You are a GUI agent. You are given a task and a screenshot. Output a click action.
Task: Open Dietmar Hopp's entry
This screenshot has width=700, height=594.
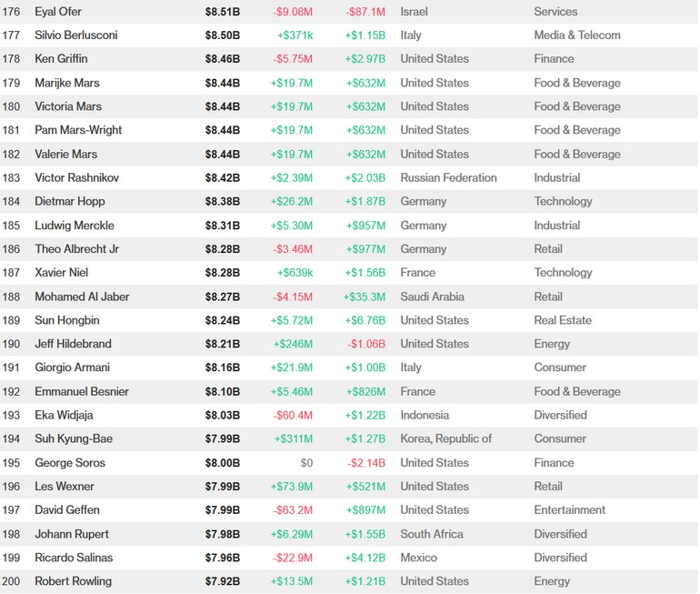pos(71,201)
